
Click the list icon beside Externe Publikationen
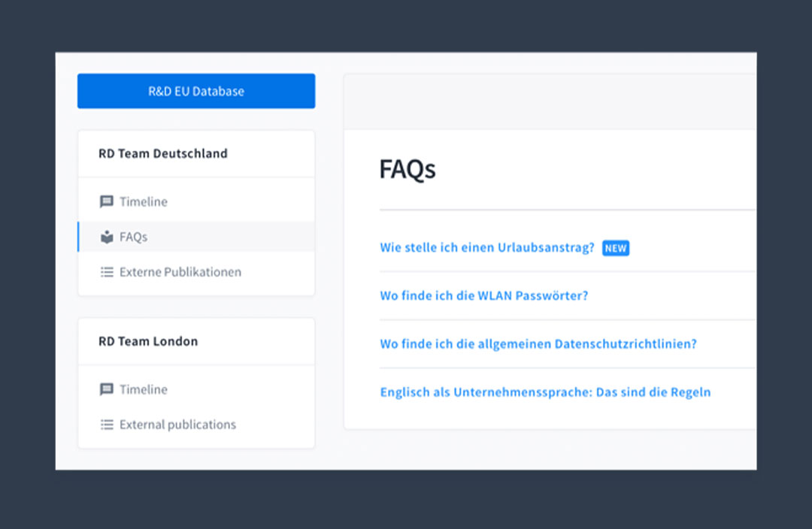click(x=107, y=272)
